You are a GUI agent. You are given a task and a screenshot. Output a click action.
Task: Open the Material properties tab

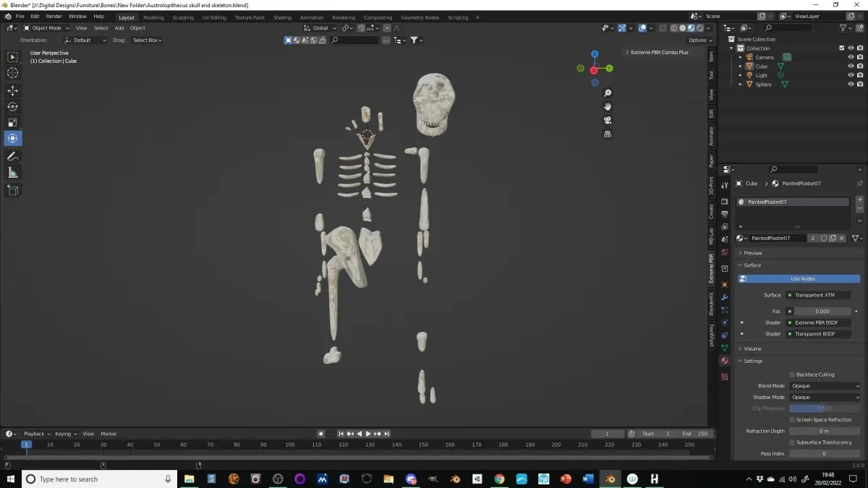(724, 360)
